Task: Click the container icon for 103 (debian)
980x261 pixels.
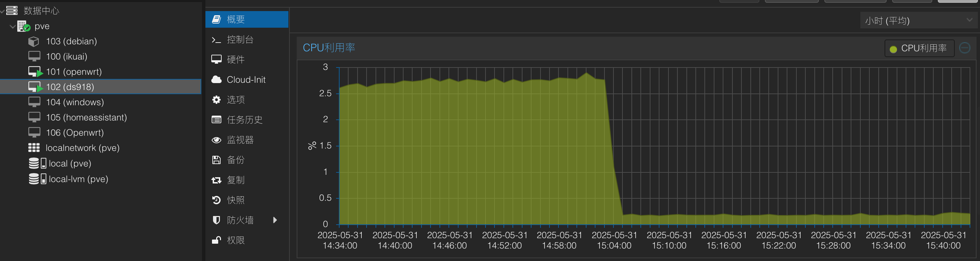Action: click(34, 41)
